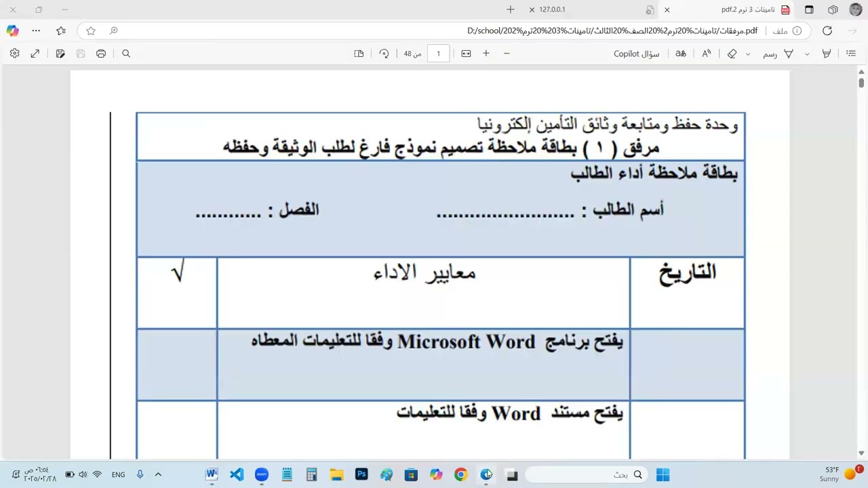Expand the Draw pen options dropdown

[x=748, y=54]
